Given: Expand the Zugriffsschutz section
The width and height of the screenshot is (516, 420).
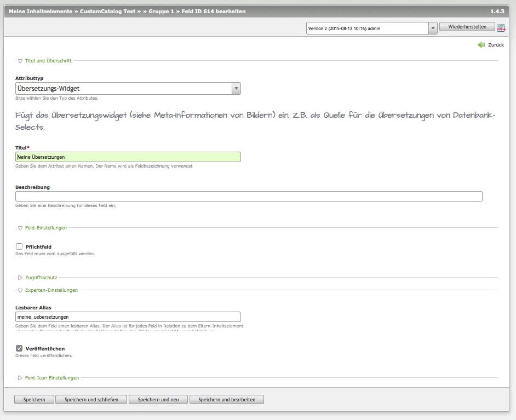Looking at the screenshot, I should 41,278.
